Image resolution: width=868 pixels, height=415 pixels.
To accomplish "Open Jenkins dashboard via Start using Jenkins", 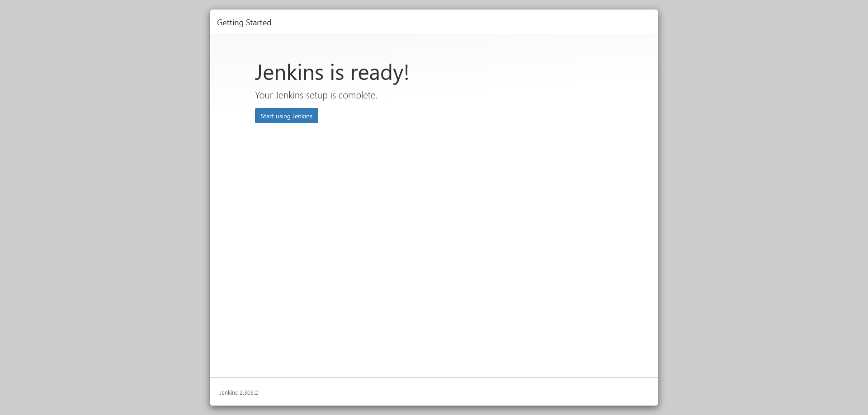I will pyautogui.click(x=286, y=116).
